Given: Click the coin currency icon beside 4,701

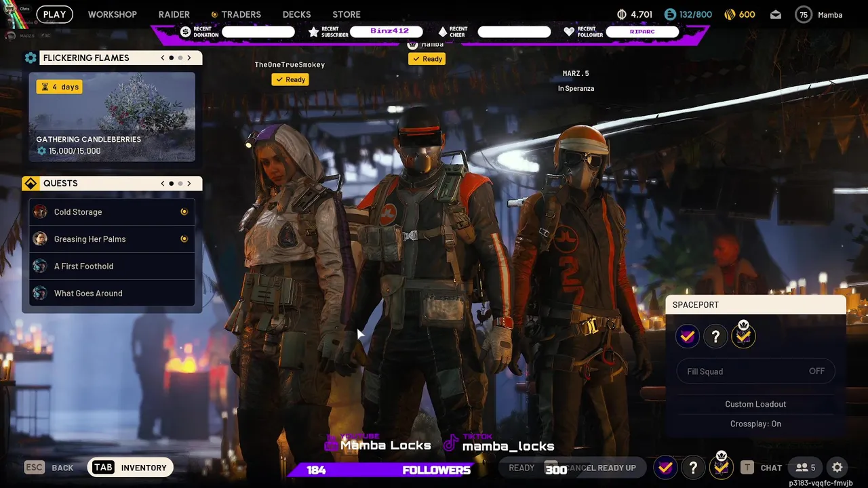Looking at the screenshot, I should 622,14.
